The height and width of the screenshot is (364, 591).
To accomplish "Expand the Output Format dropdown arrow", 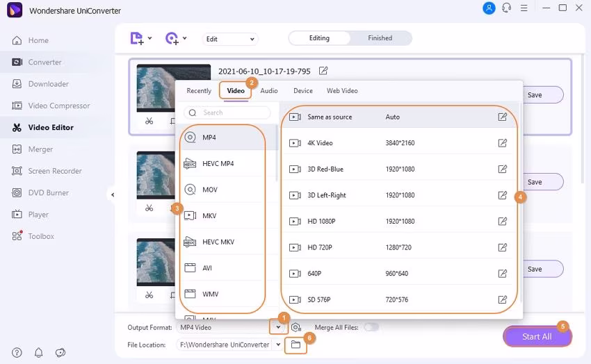I will coord(278,327).
